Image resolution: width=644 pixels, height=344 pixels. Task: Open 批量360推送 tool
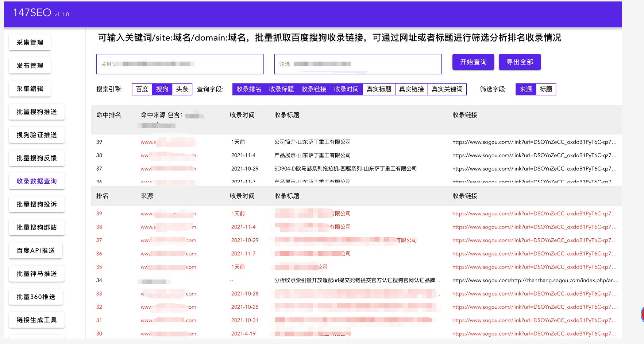click(36, 297)
